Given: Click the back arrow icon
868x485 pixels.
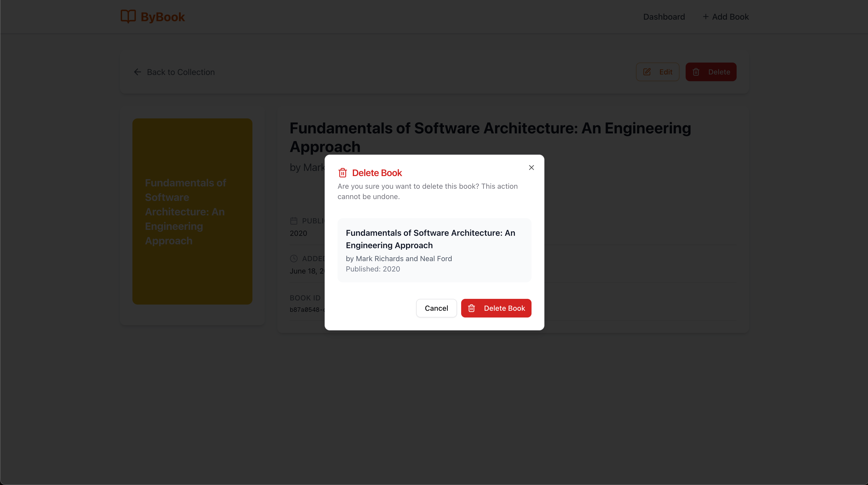Looking at the screenshot, I should tap(138, 72).
